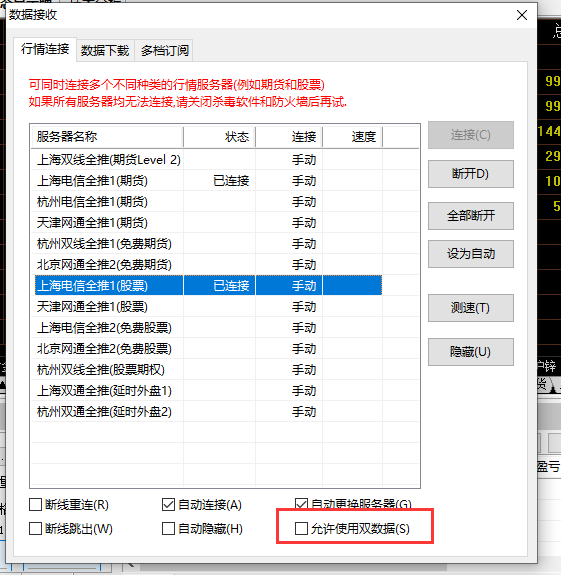Open the 数据下载 tab
Image resolution: width=561 pixels, height=575 pixels.
pyautogui.click(x=105, y=51)
